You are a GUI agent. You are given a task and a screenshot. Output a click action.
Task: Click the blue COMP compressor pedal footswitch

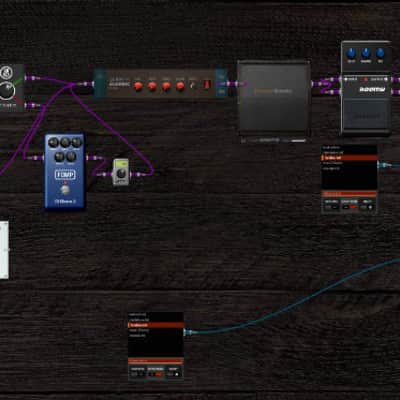pos(65,190)
